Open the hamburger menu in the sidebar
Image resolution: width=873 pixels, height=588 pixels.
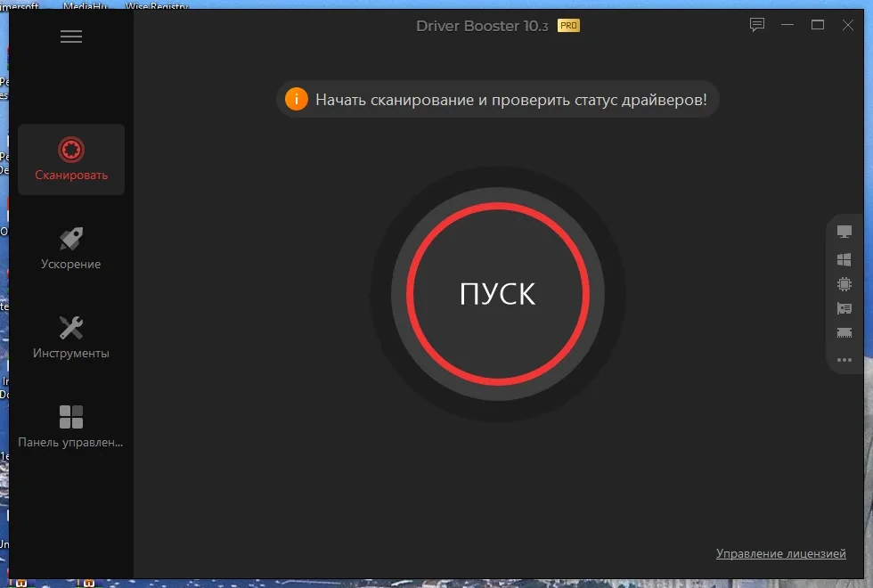71,37
